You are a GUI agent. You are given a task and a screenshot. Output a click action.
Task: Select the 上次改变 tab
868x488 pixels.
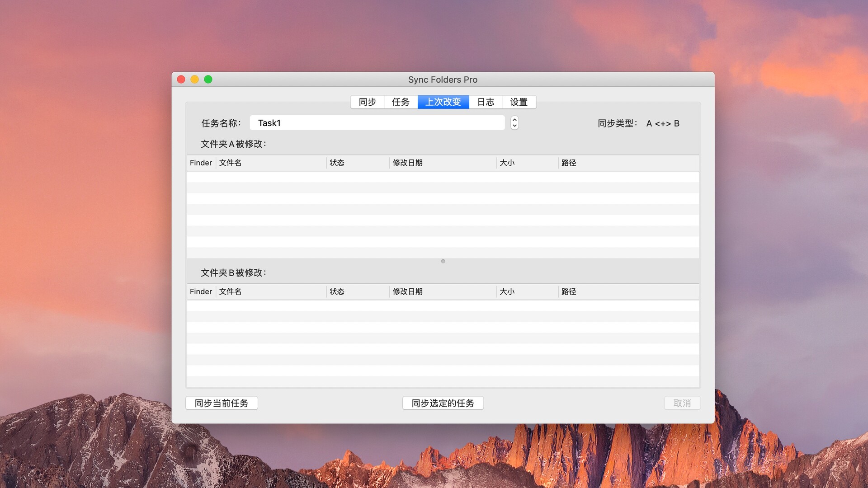[443, 102]
